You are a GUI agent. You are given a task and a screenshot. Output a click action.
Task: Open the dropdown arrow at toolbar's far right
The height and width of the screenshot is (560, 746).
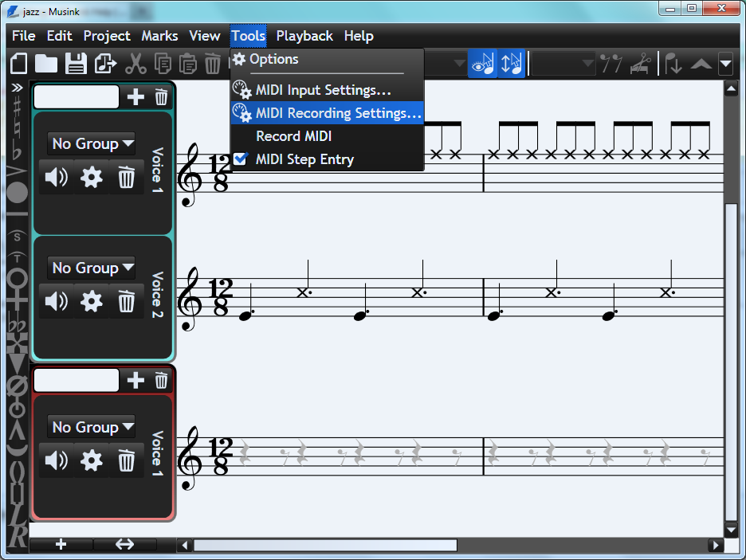[725, 65]
